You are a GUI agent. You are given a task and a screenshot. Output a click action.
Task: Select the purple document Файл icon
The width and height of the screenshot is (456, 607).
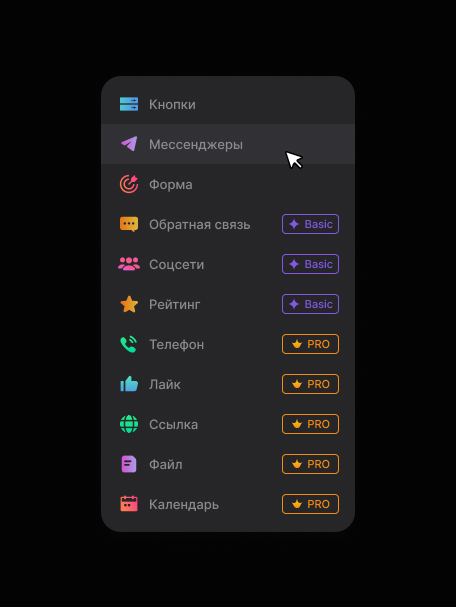click(x=129, y=464)
